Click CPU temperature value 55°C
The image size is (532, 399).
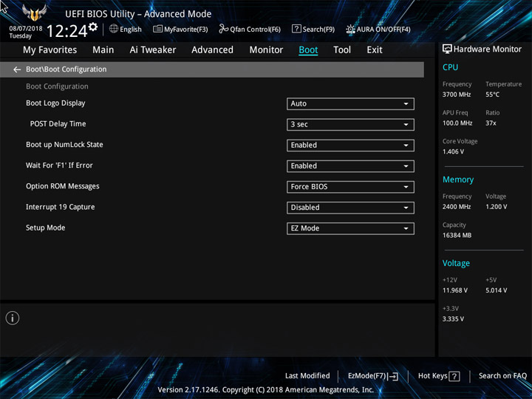click(492, 95)
